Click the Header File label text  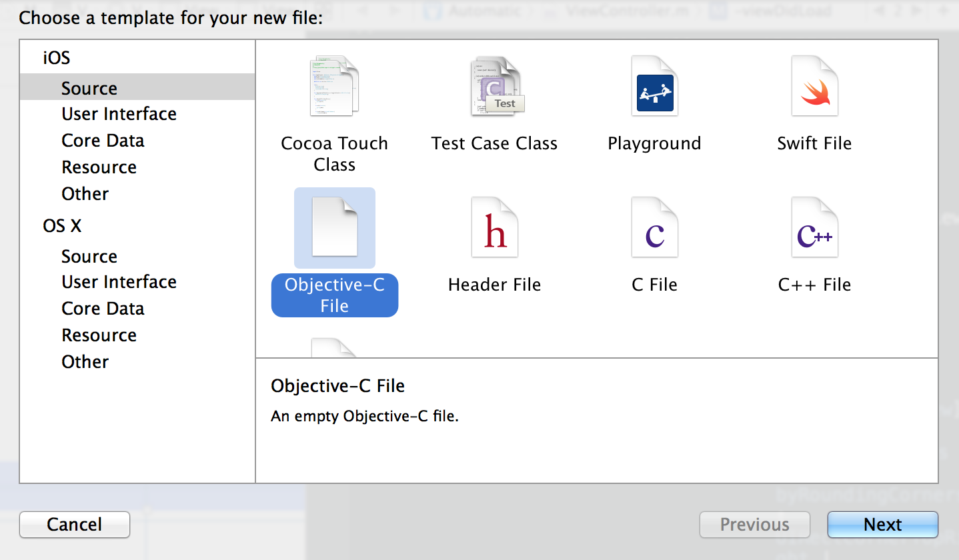495,285
